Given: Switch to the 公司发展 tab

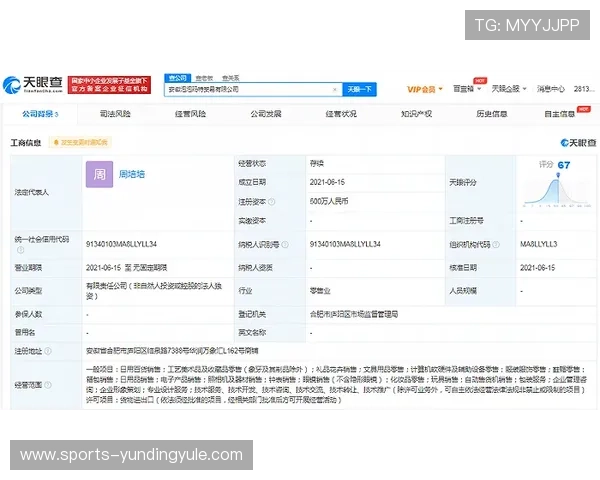Looking at the screenshot, I should 266,114.
